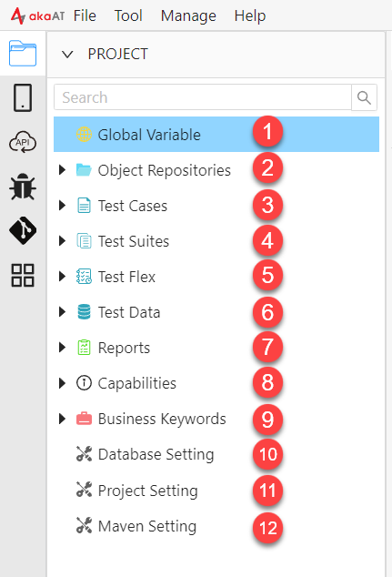Screen dimensions: 392x577
Task: Open the bug debug sidebar icon
Action: (x=23, y=187)
